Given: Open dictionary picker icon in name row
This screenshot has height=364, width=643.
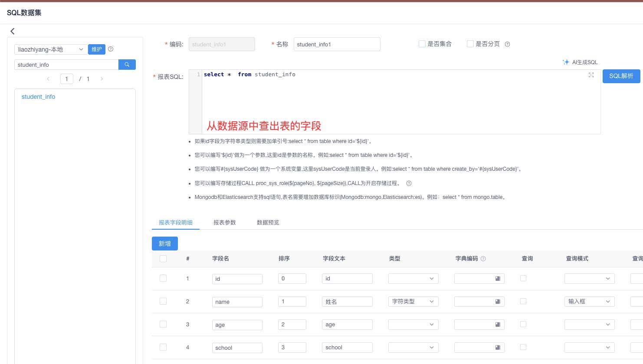Looking at the screenshot, I should tap(498, 302).
